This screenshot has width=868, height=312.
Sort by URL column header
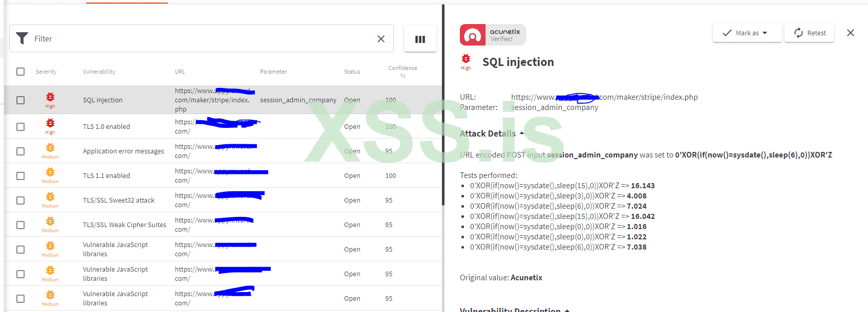point(180,72)
